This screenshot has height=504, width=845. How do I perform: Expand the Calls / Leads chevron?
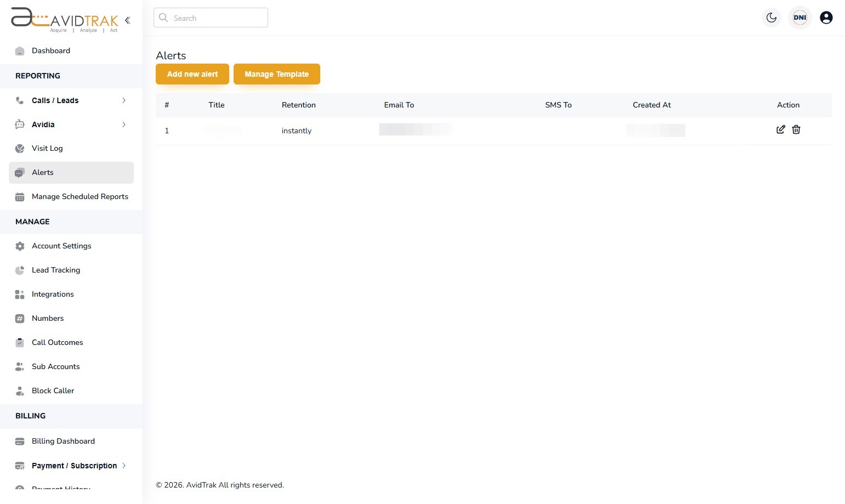[124, 100]
